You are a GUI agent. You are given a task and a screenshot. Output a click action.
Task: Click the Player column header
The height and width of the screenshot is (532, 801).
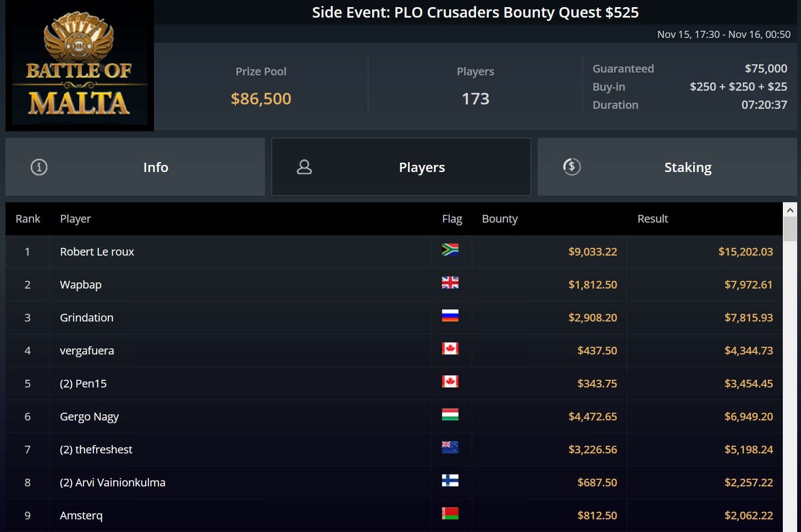point(75,219)
